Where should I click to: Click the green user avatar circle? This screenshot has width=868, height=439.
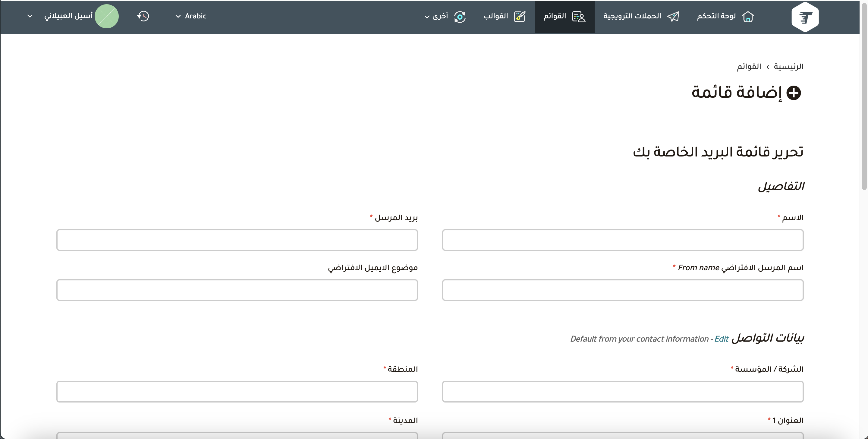tap(106, 16)
